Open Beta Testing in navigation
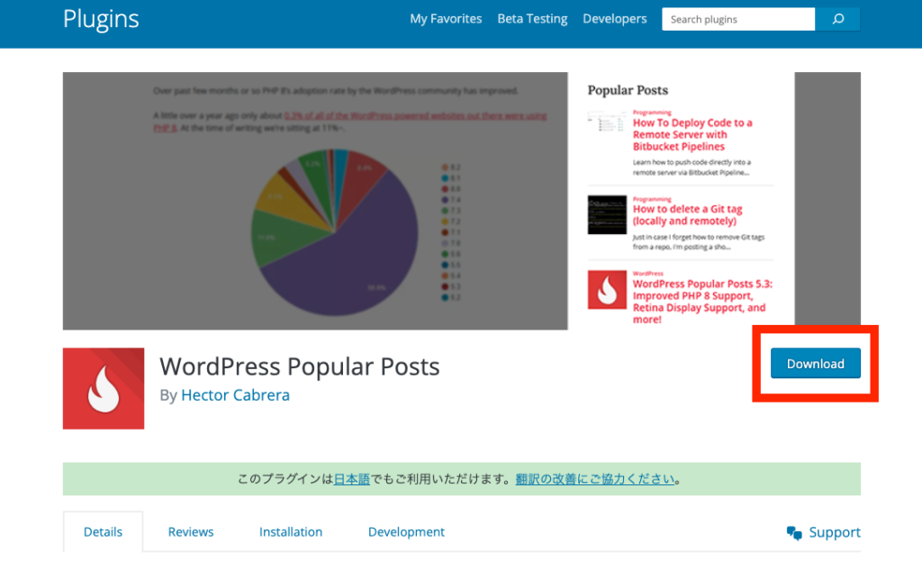Viewport: 922px width, 588px height. coord(532,19)
